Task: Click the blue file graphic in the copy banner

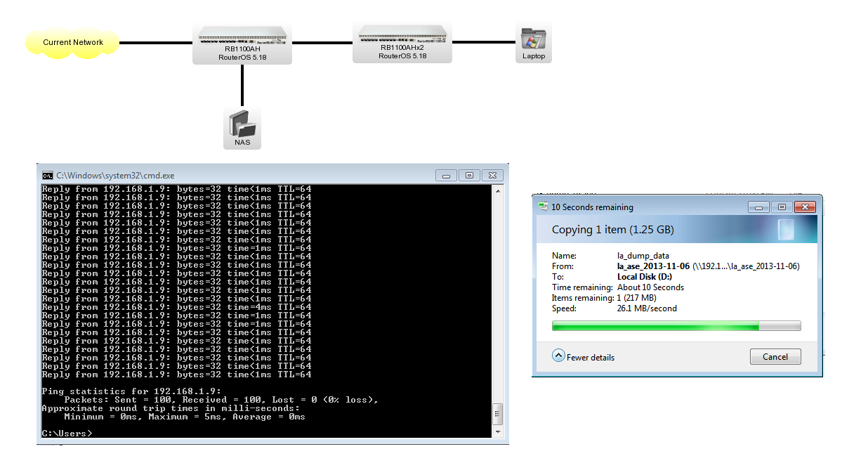Action: (x=786, y=229)
